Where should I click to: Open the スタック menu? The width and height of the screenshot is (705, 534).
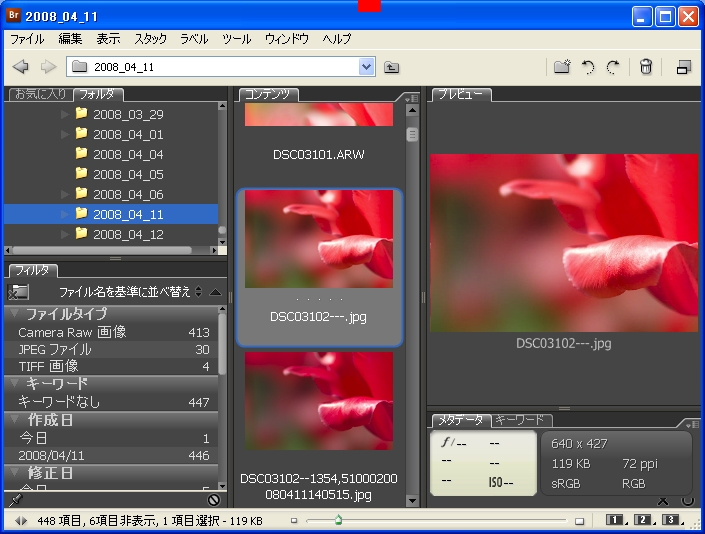(151, 39)
